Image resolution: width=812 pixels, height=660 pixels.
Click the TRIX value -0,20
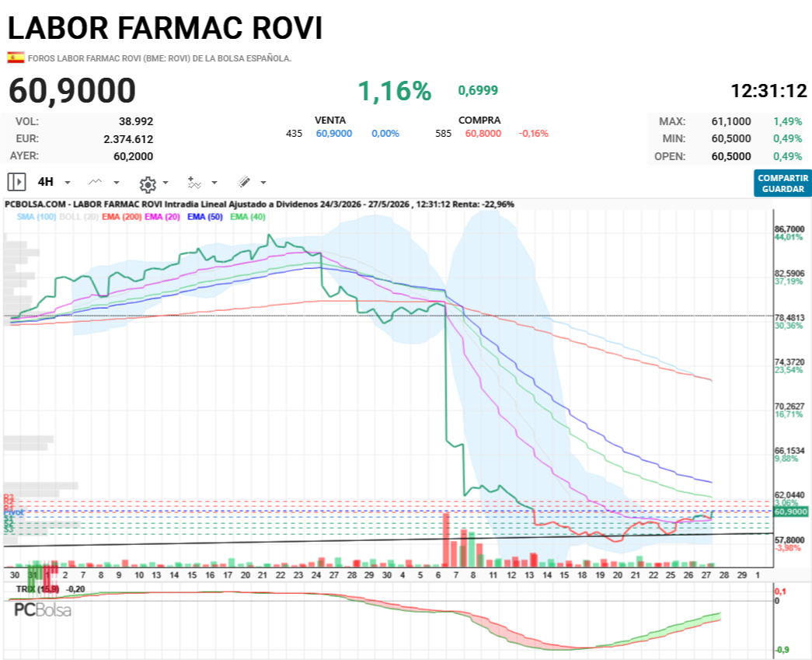coord(75,589)
